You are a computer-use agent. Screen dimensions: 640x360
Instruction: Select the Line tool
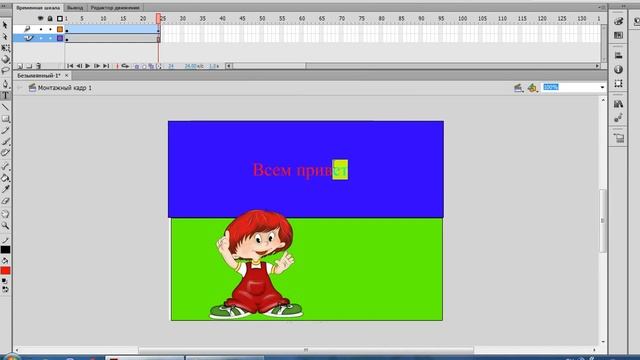pos(5,107)
